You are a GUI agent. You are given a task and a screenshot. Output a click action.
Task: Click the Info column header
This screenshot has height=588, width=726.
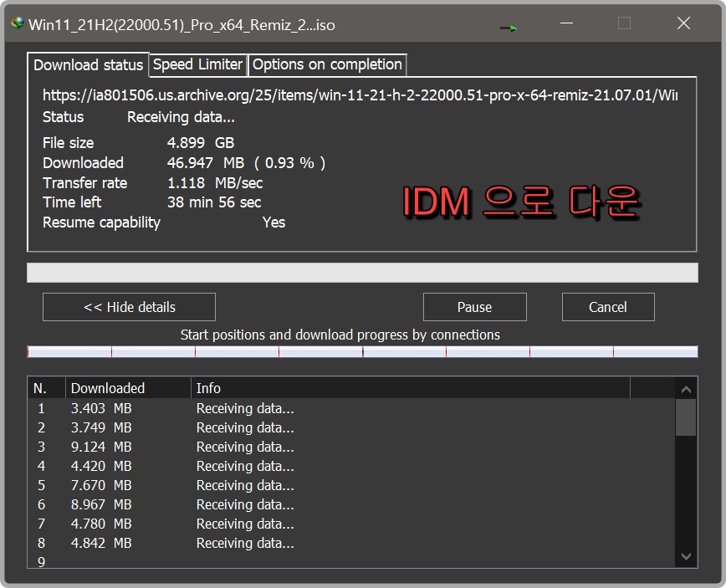411,388
